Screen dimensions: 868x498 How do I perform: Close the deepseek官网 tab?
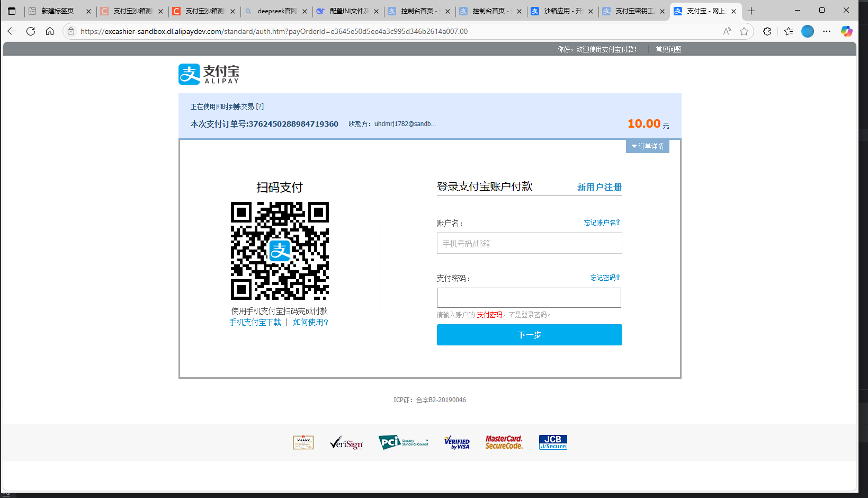tap(305, 11)
